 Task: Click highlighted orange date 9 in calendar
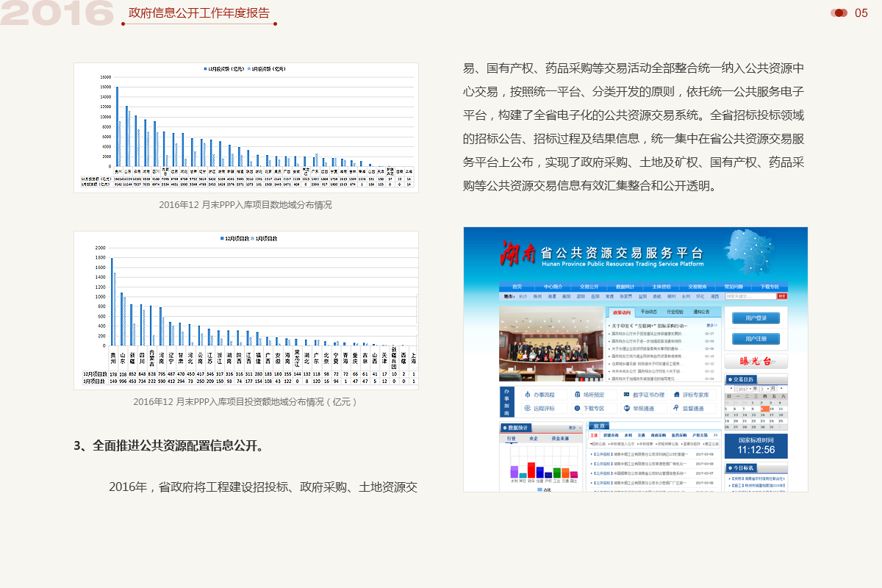[765, 409]
